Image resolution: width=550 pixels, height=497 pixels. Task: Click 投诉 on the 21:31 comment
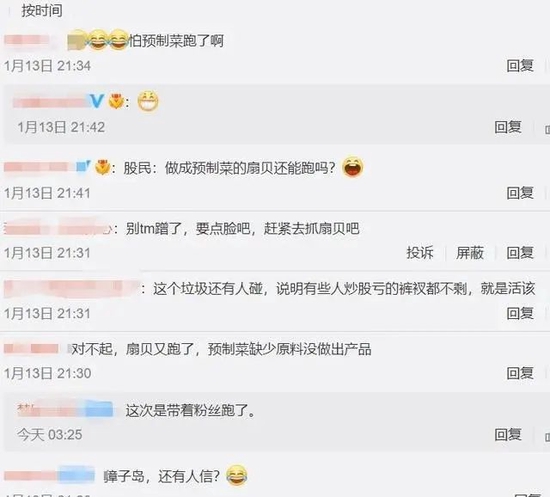click(420, 253)
